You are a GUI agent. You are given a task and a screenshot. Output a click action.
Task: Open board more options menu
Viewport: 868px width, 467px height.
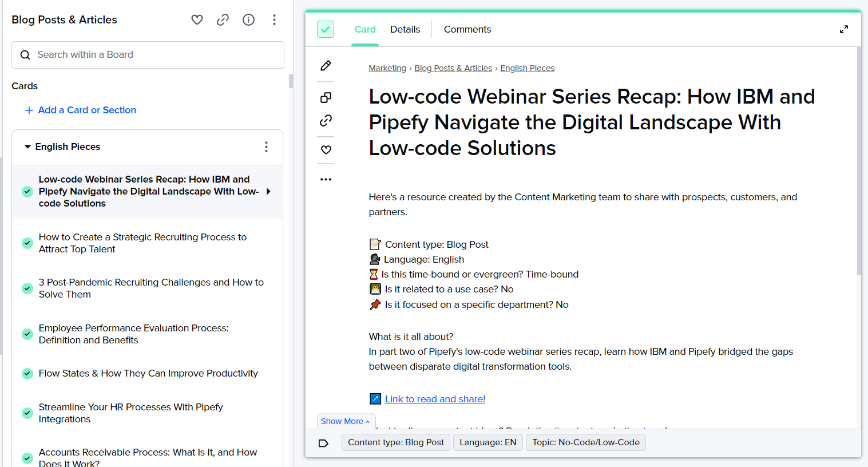[274, 20]
